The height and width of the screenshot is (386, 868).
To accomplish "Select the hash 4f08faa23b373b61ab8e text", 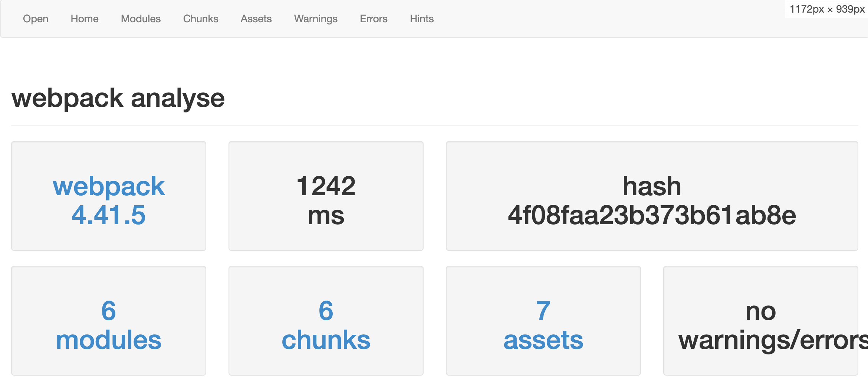I will coord(652,200).
